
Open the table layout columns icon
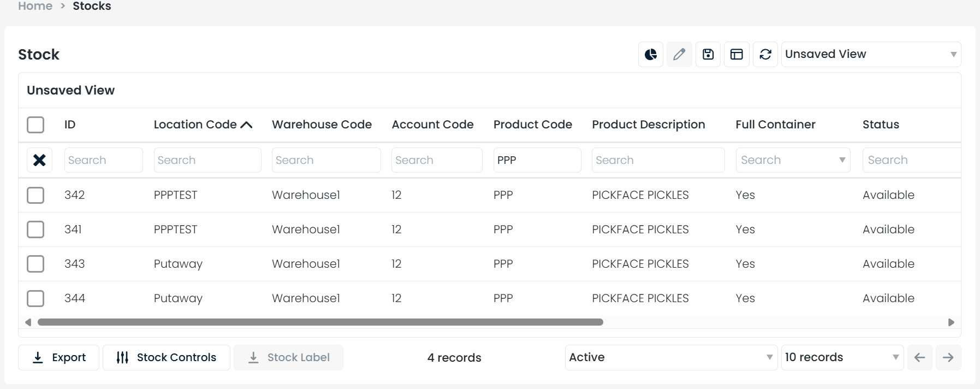point(737,55)
